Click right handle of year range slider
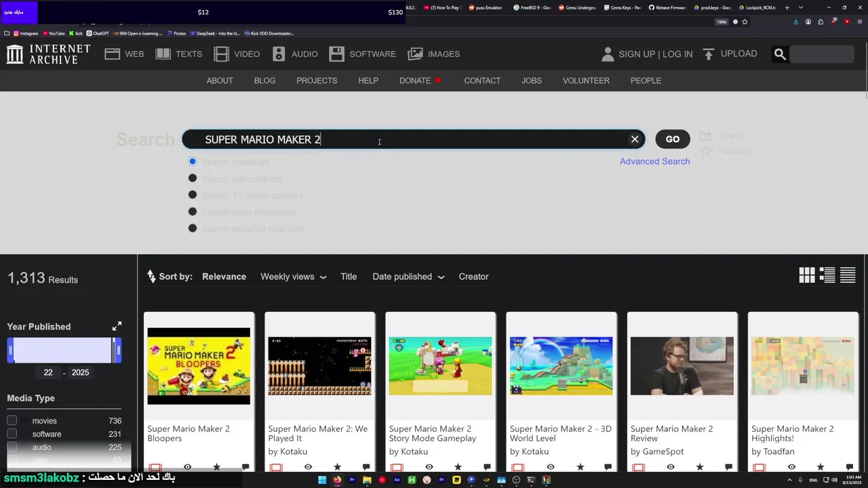 pyautogui.click(x=118, y=350)
